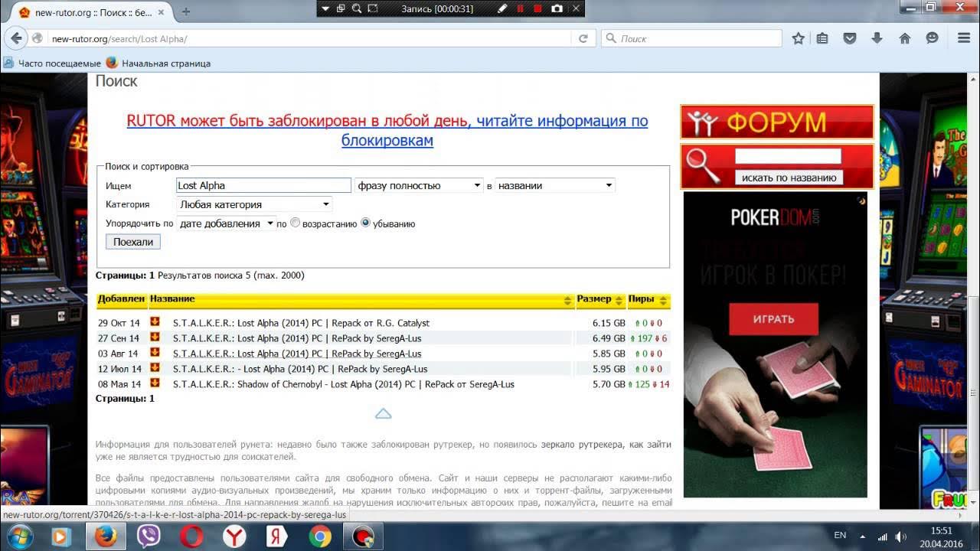Click the sidebar search text box above 'искать по названию'

pos(788,156)
